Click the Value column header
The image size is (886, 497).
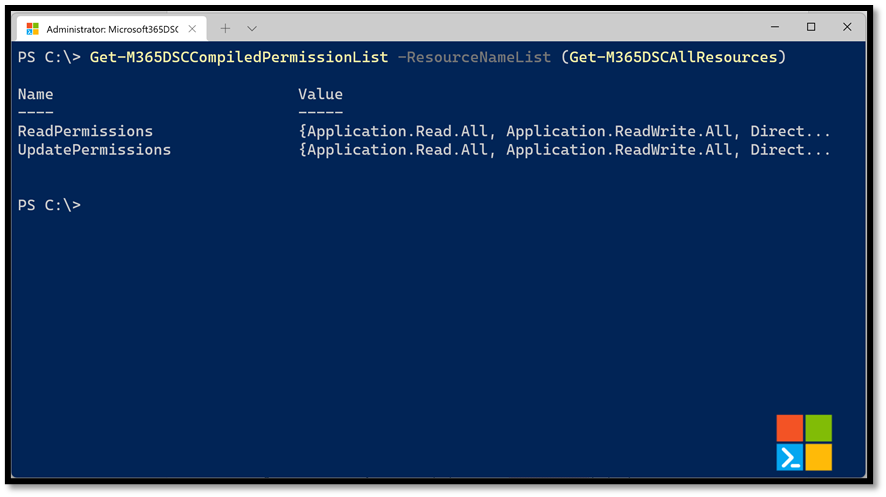coord(320,94)
